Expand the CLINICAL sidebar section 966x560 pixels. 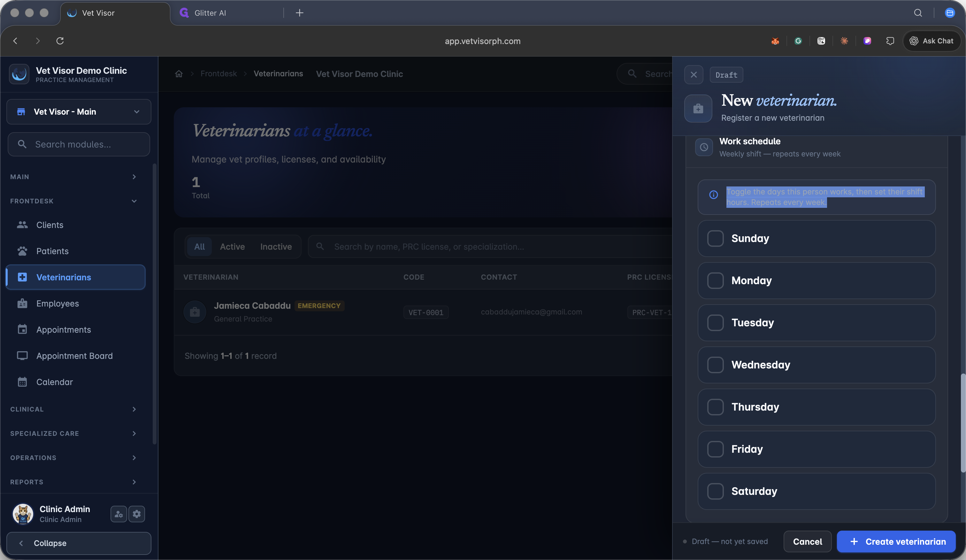pyautogui.click(x=73, y=409)
